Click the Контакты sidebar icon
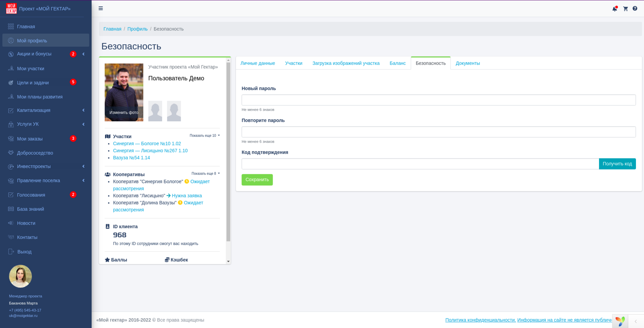644x328 pixels. [11, 237]
